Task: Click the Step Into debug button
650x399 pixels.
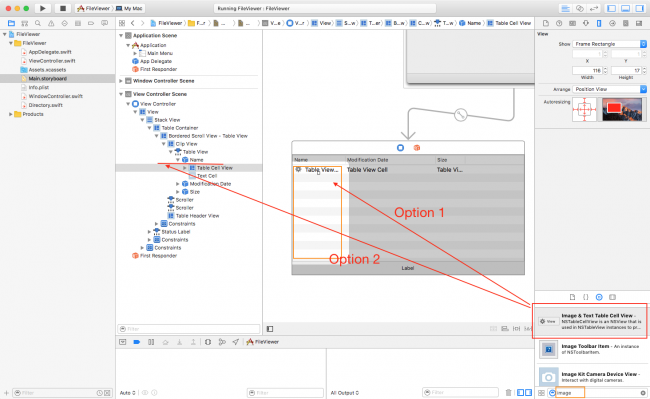Action: click(x=179, y=342)
